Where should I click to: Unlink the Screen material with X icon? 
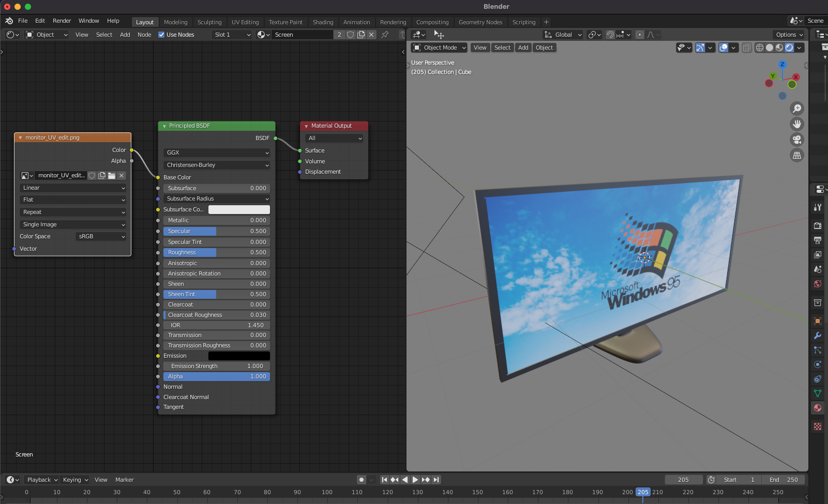tap(371, 35)
